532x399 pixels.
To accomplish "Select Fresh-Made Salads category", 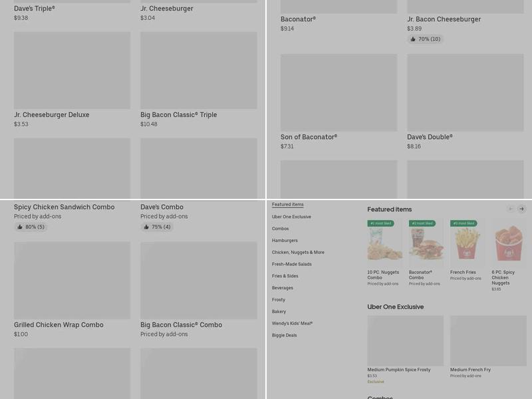I will coord(292,264).
